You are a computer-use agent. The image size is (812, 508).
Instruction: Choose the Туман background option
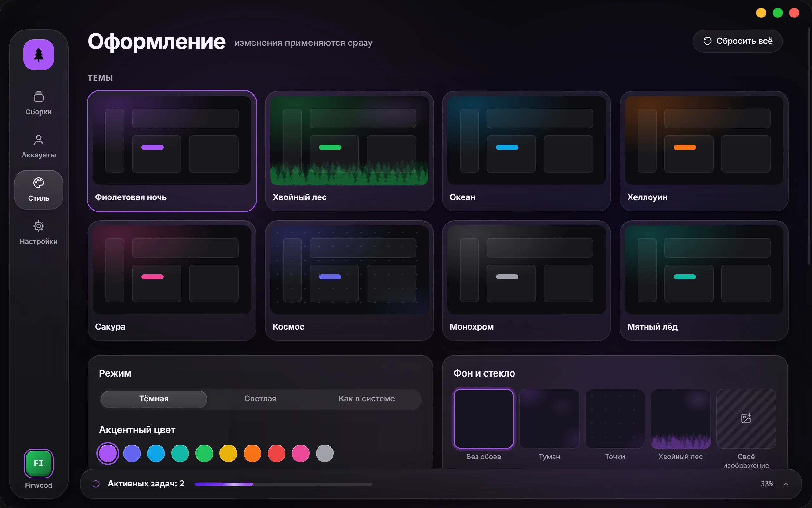(549, 419)
